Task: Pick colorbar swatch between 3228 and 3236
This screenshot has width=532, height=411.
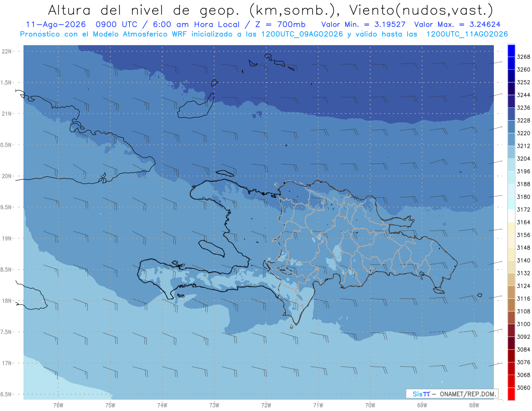Action: [x=511, y=114]
